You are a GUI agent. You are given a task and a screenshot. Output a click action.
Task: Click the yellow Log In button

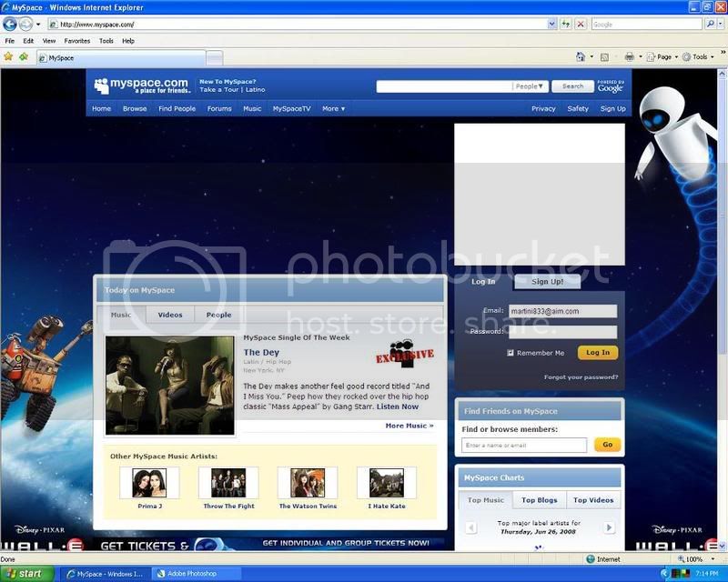[x=598, y=353]
